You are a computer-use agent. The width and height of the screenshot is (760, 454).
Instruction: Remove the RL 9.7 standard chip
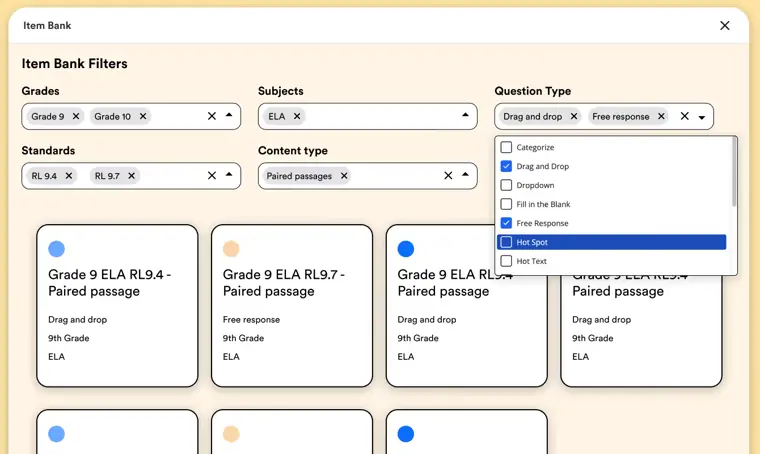[131, 176]
